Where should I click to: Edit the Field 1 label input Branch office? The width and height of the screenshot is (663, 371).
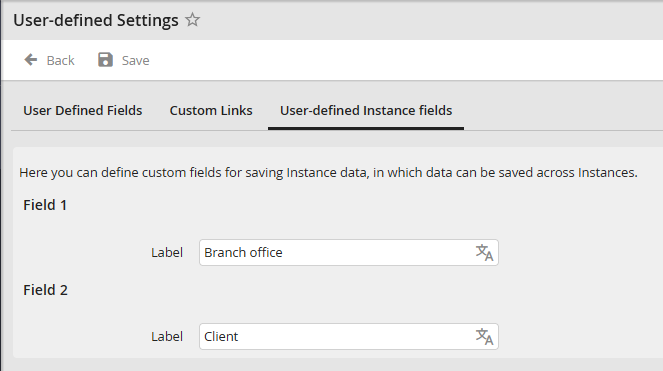point(348,253)
